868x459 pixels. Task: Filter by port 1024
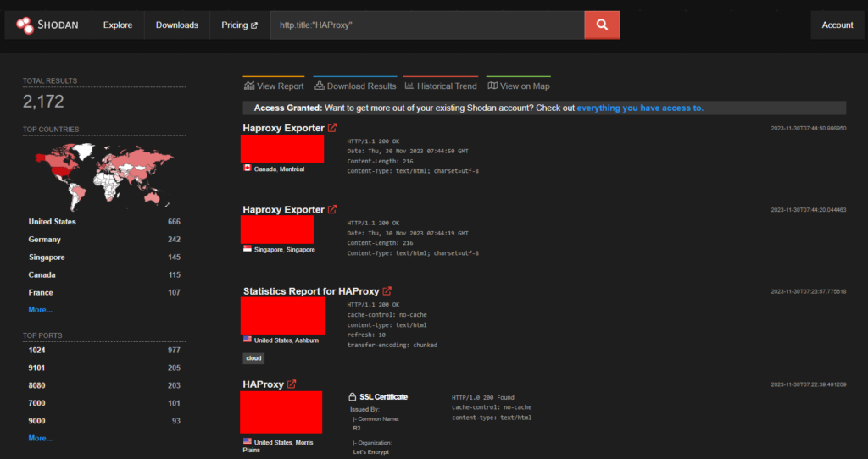[36, 350]
